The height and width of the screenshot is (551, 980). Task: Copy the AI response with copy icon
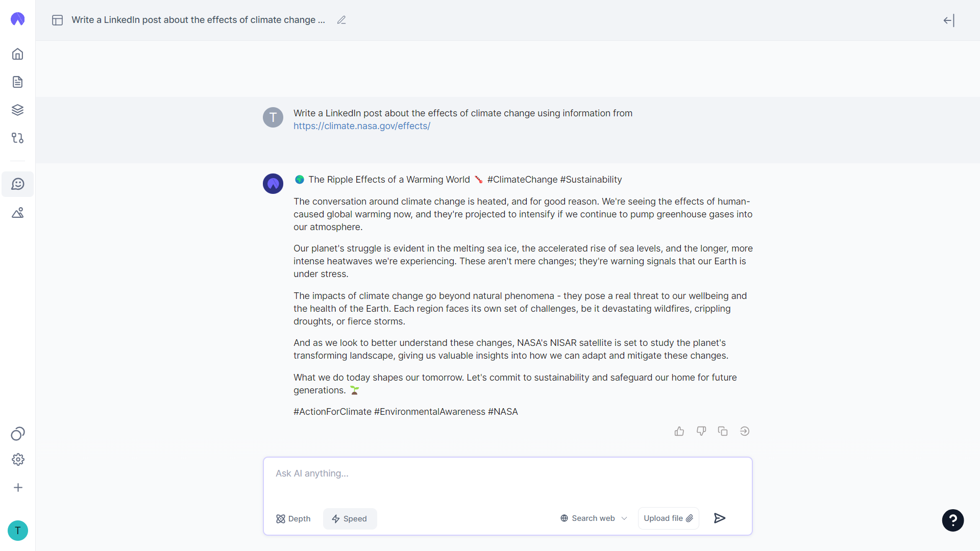pyautogui.click(x=723, y=432)
